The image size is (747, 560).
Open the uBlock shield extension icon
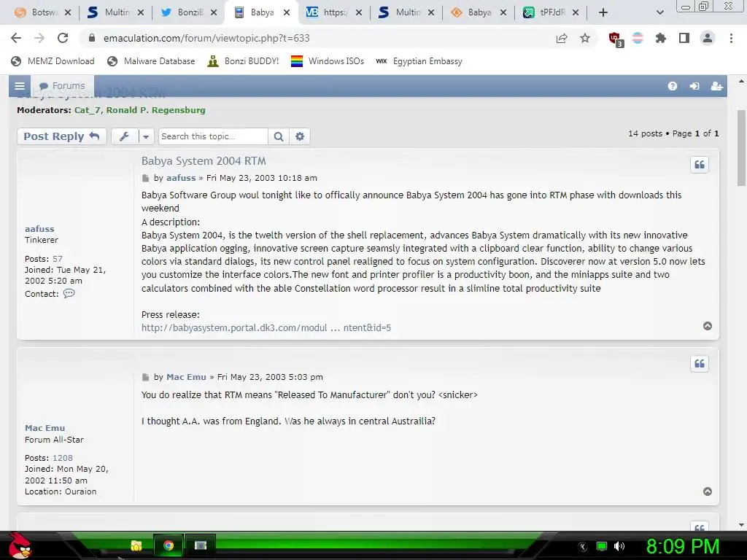(615, 39)
